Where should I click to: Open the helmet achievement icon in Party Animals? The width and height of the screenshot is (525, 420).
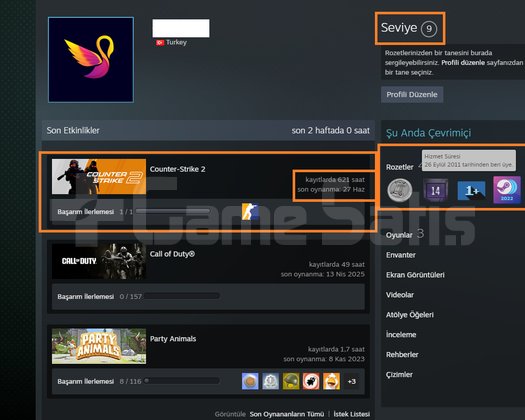tap(291, 381)
